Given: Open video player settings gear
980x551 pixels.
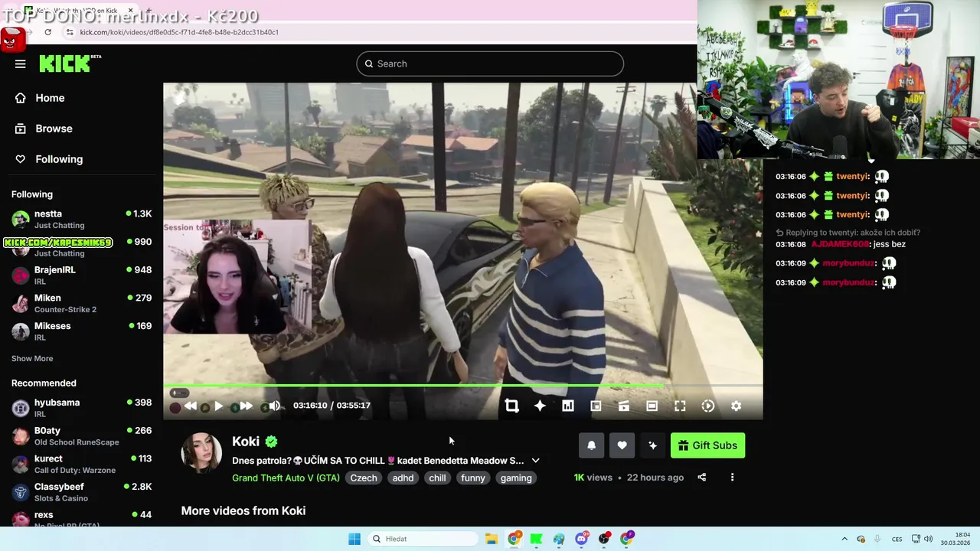Looking at the screenshot, I should point(736,406).
